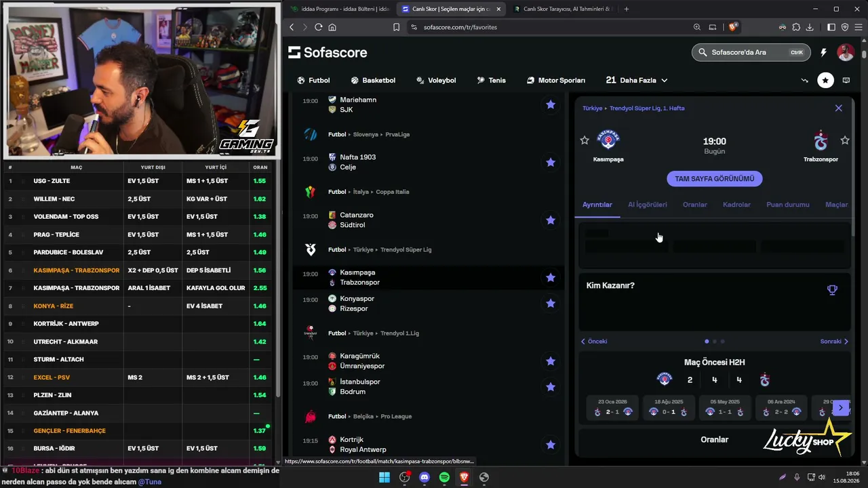Open the favorites star button in navigation bar
The image size is (868, 488).
click(825, 80)
